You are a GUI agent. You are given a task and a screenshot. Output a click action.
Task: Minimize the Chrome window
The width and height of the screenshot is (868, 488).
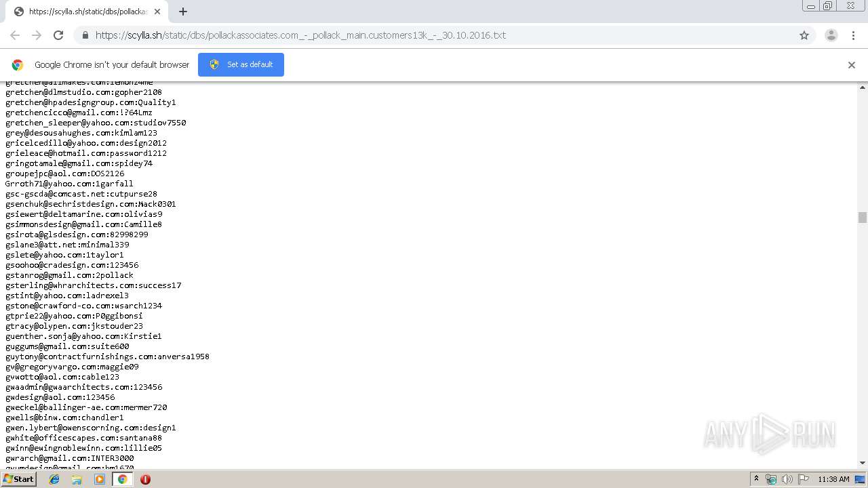click(811, 6)
